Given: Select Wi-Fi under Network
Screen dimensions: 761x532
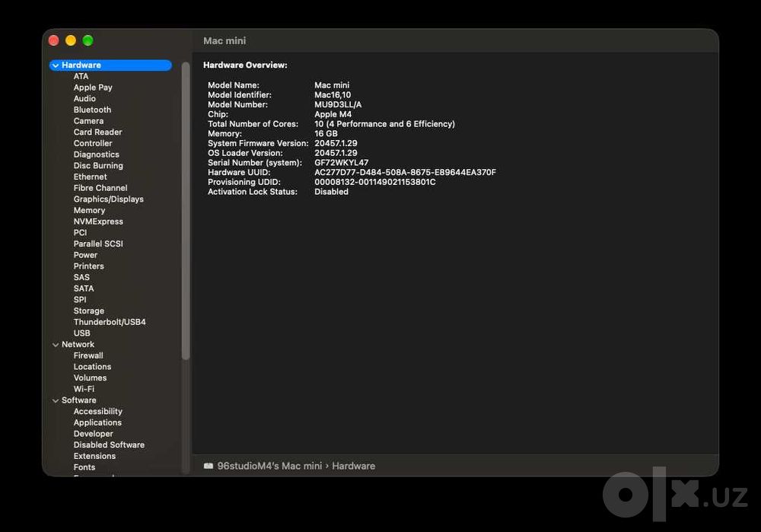Looking at the screenshot, I should [x=84, y=389].
